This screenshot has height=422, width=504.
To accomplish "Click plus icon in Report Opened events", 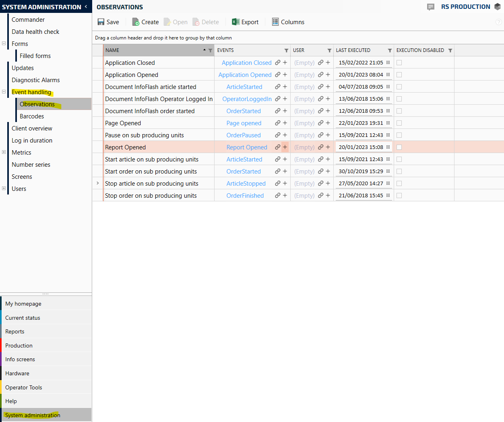I will 285,147.
